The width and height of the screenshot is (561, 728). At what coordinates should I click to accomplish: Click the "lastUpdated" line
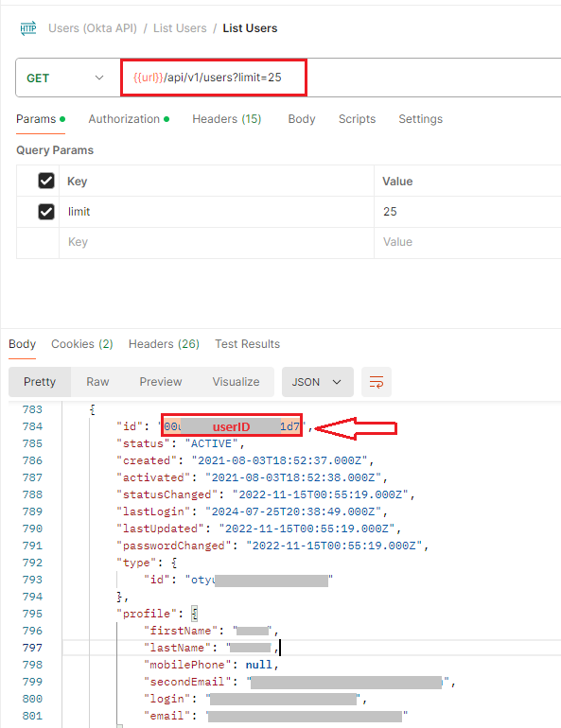[258, 529]
